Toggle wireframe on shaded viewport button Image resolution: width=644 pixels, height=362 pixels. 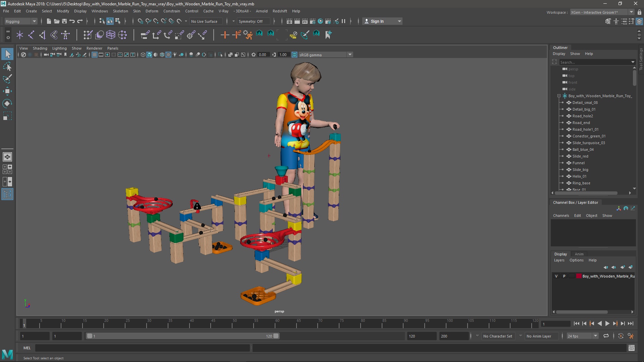pyautogui.click(x=162, y=55)
